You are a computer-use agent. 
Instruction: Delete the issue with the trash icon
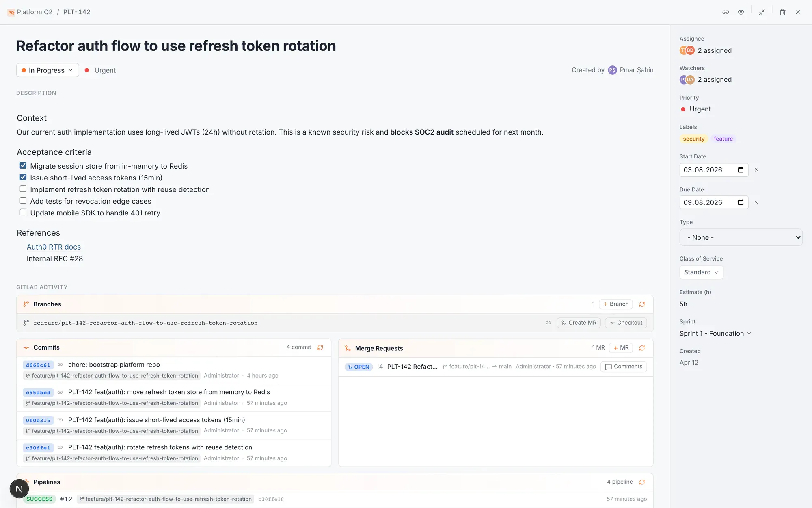(782, 12)
